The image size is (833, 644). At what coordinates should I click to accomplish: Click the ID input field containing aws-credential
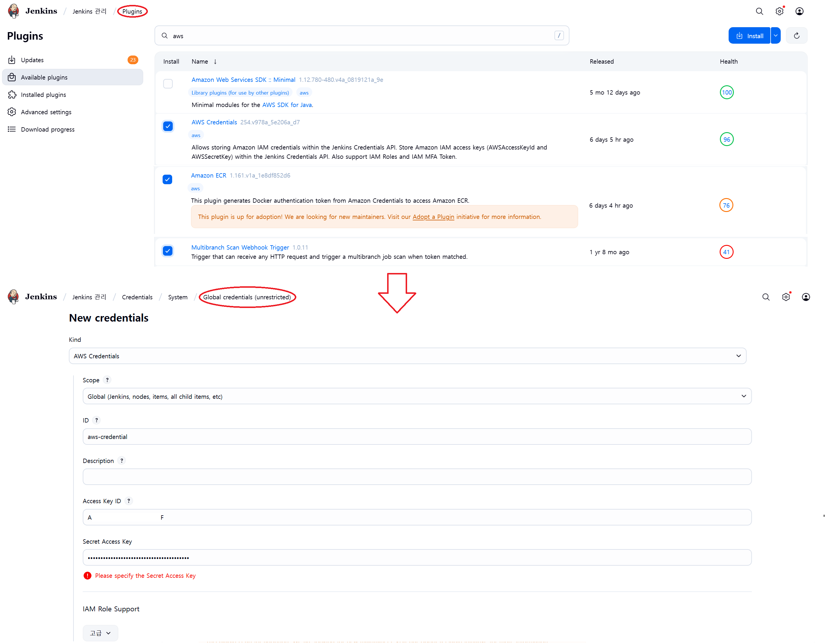tap(417, 437)
